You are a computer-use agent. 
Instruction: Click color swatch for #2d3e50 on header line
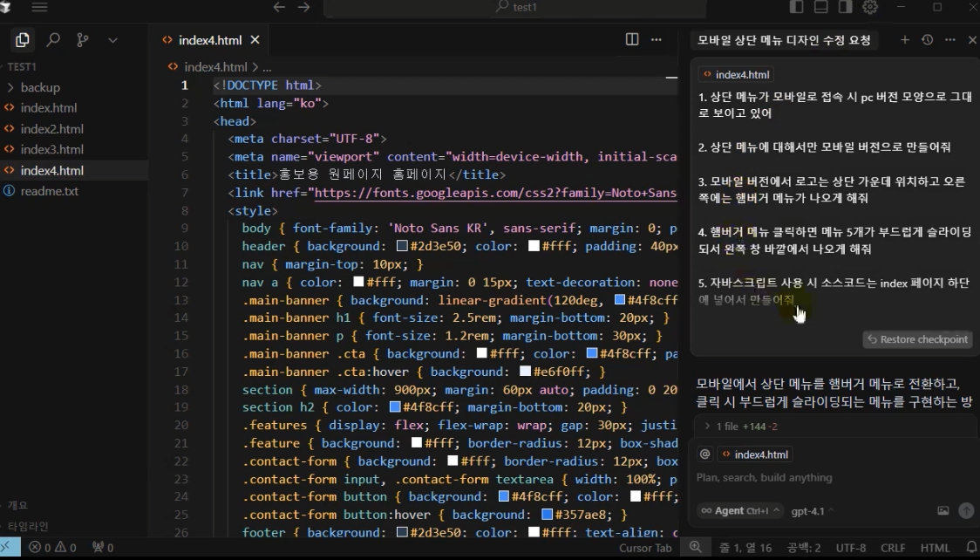click(402, 247)
